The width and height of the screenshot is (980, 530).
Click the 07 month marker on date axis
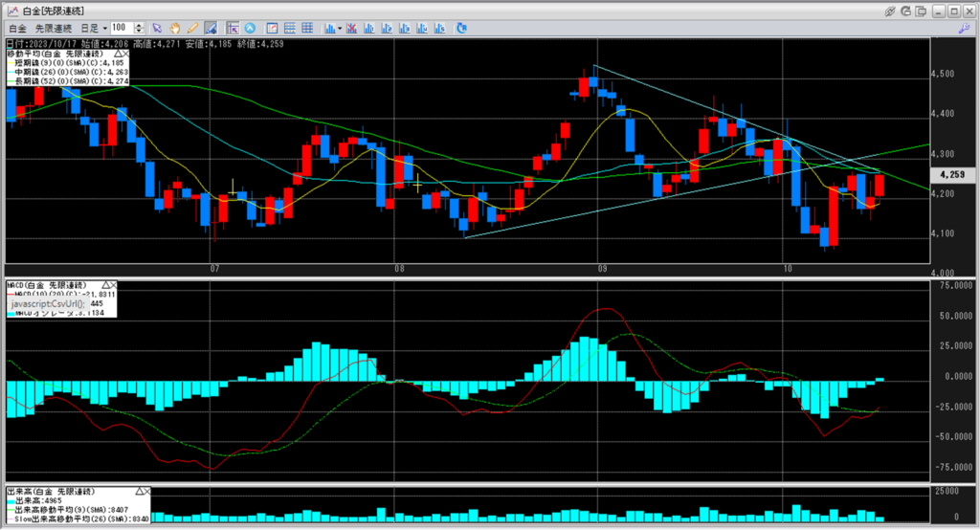click(214, 269)
